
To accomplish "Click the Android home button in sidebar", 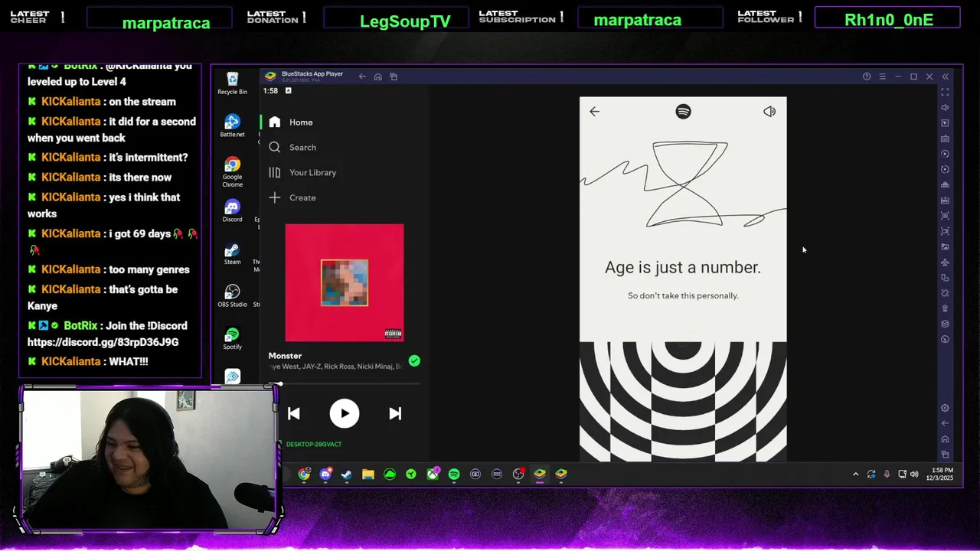I will coord(945,439).
